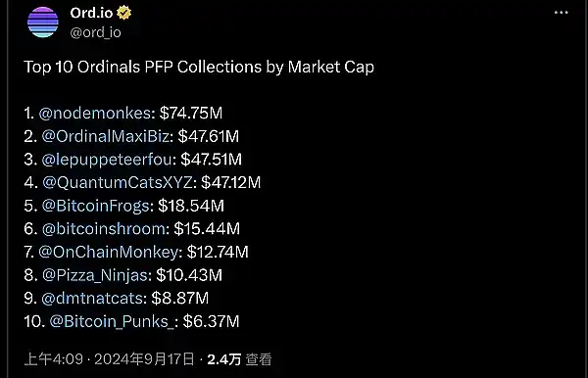
Task: Open the @Bitcoin_Punks_ mention
Action: 112,321
